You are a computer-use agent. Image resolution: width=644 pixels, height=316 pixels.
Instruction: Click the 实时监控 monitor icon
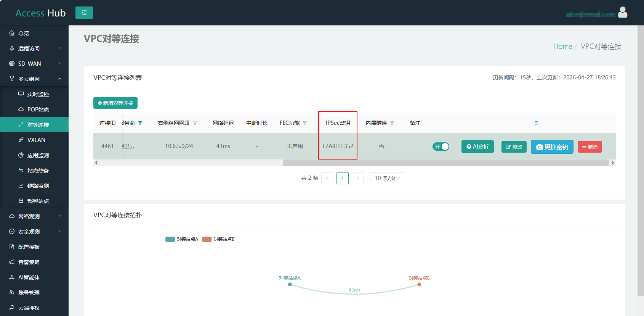(21, 94)
